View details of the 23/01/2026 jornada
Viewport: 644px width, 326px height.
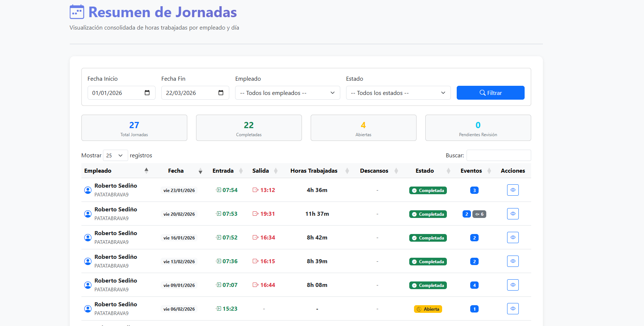coord(513,190)
